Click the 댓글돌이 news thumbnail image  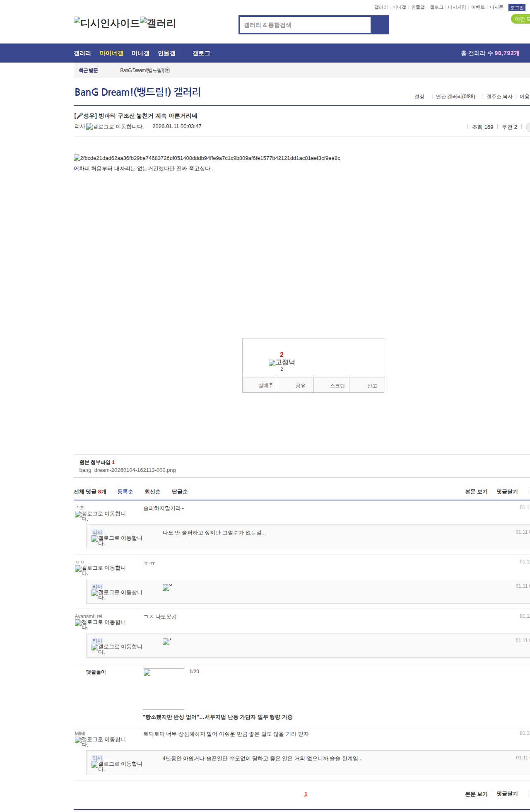tap(164, 689)
